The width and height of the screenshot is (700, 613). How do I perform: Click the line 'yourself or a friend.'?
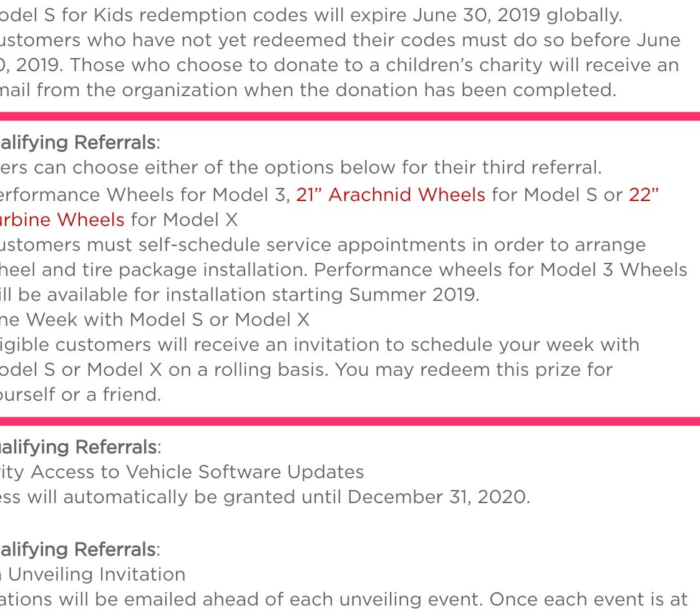click(80, 395)
